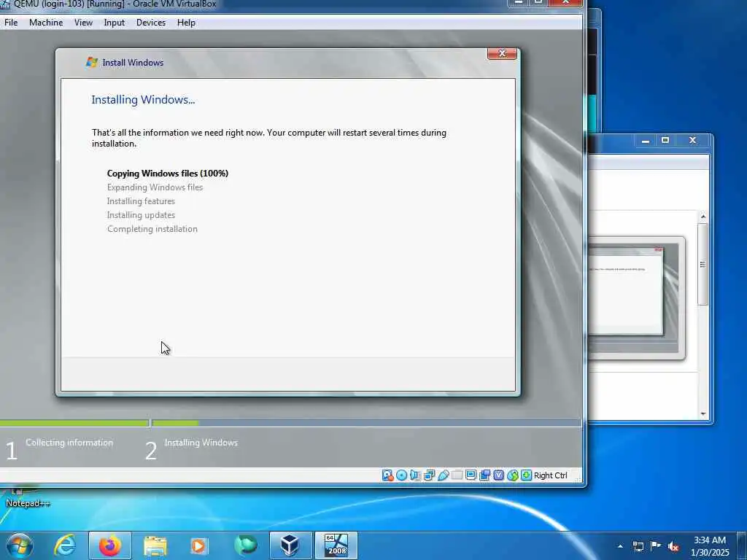Open the Notepad++ desktop shortcut
The height and width of the screenshot is (560, 747).
click(27, 497)
